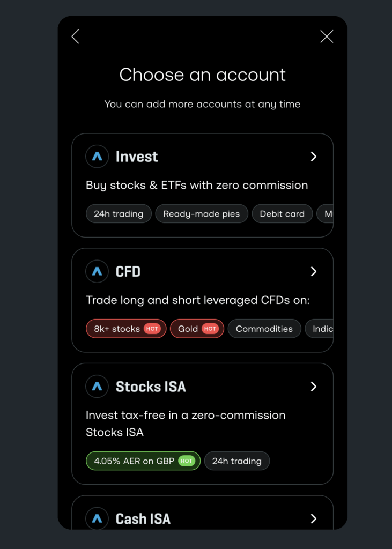
Task: Select the Invest account title
Action: 137,157
